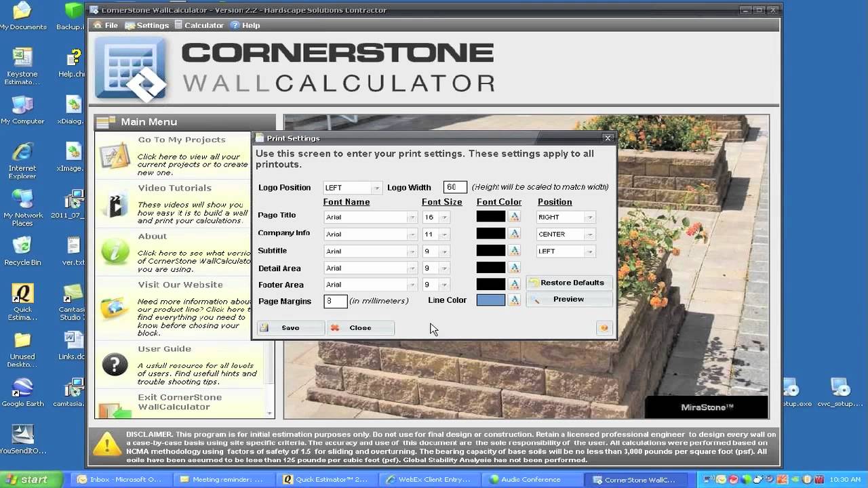Open the File menu
The image size is (868, 488).
(x=106, y=25)
